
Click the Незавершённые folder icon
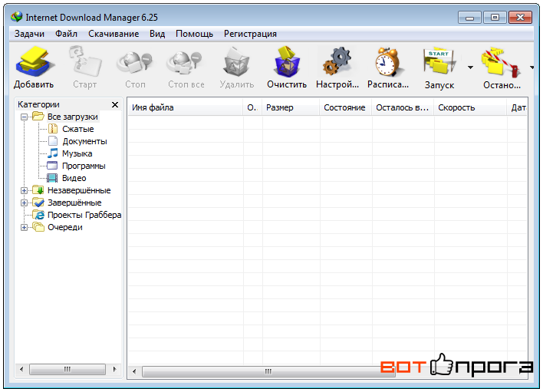click(38, 190)
